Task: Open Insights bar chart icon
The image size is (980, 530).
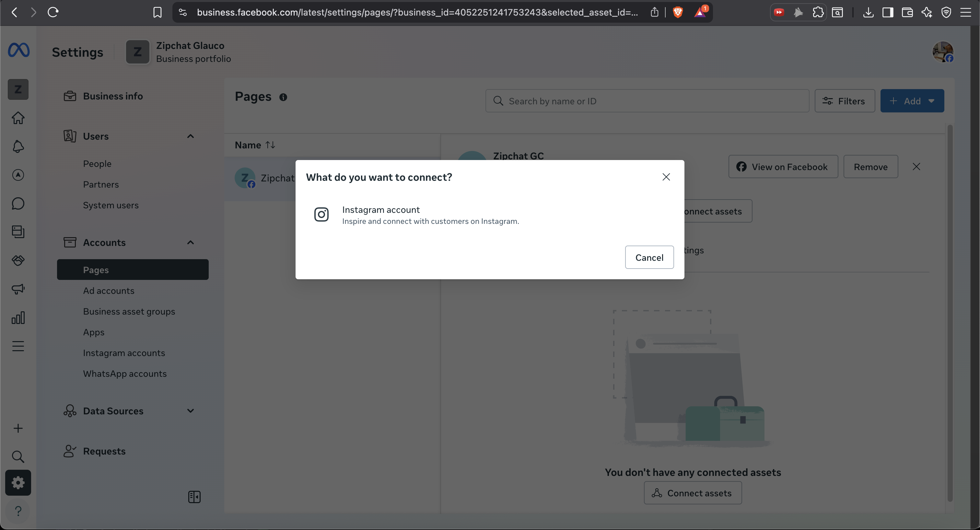Action: [18, 317]
